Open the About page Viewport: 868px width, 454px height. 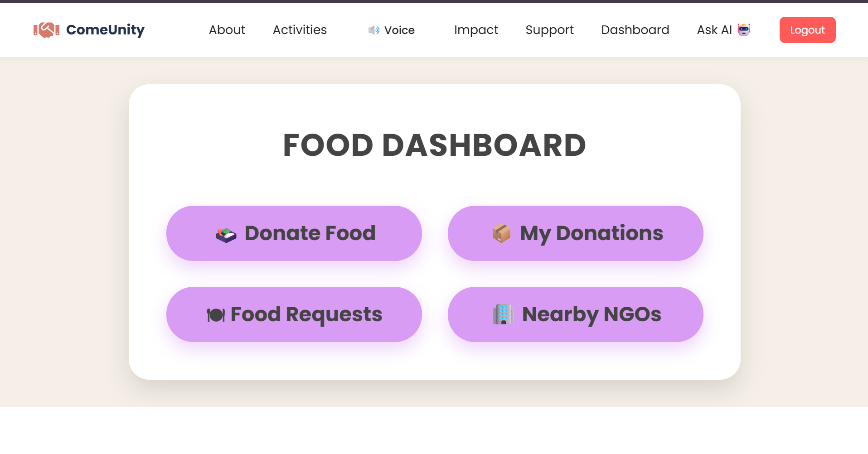(227, 30)
